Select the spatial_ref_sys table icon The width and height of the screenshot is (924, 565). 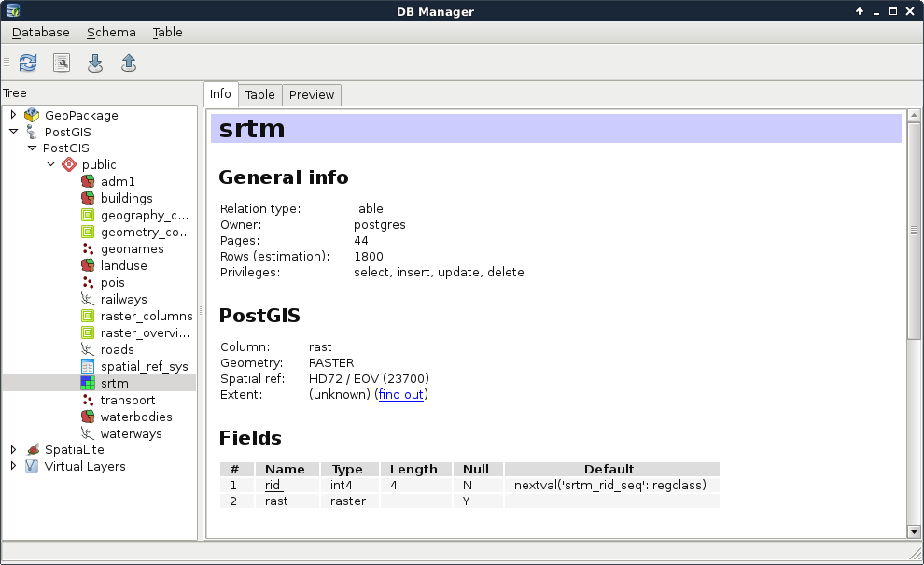pyautogui.click(x=88, y=367)
